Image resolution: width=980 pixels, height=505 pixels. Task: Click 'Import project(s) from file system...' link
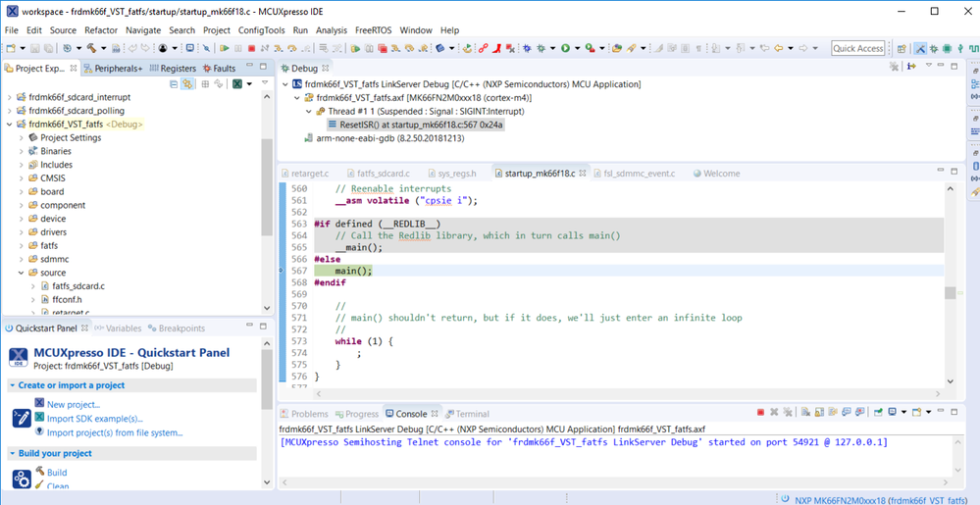pyautogui.click(x=115, y=432)
